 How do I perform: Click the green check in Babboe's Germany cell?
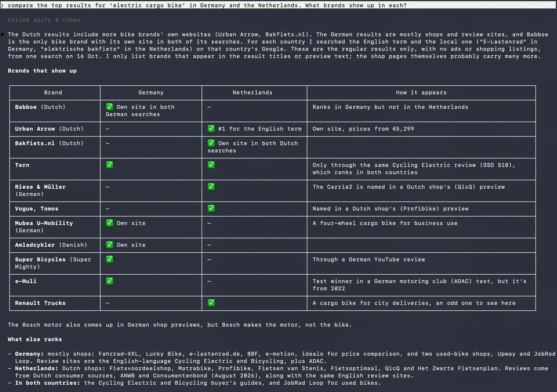click(x=110, y=107)
